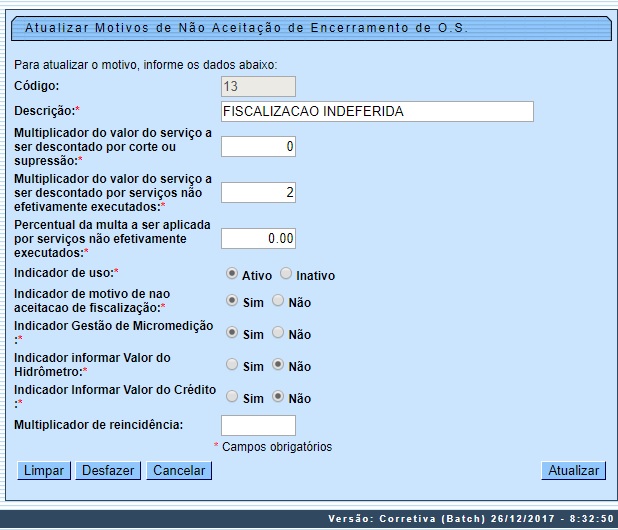Select the Ativo radio button
This screenshot has width=618, height=530.
[232, 273]
